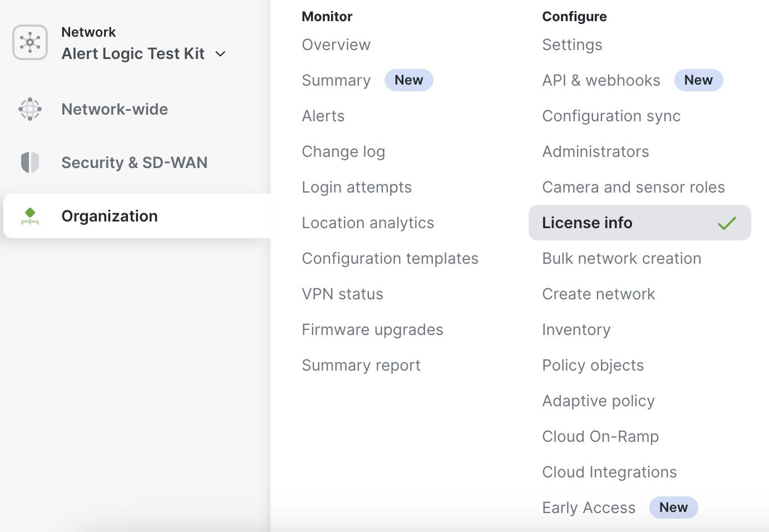Open Firmware upgrades
The image size is (769, 532).
pyautogui.click(x=372, y=329)
